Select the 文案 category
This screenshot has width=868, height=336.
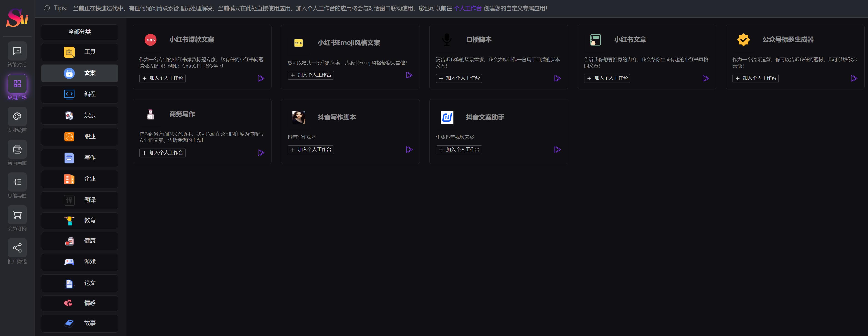click(x=80, y=73)
